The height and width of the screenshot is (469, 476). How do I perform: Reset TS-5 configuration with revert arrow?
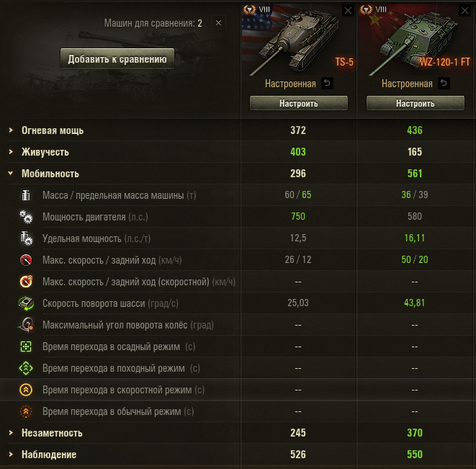pyautogui.click(x=327, y=83)
